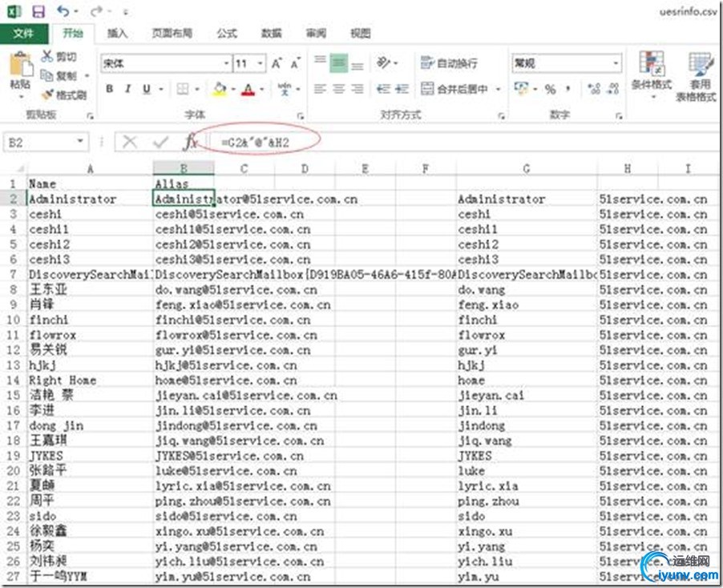
Task: Click the Percent Style icon
Action: pyautogui.click(x=550, y=89)
